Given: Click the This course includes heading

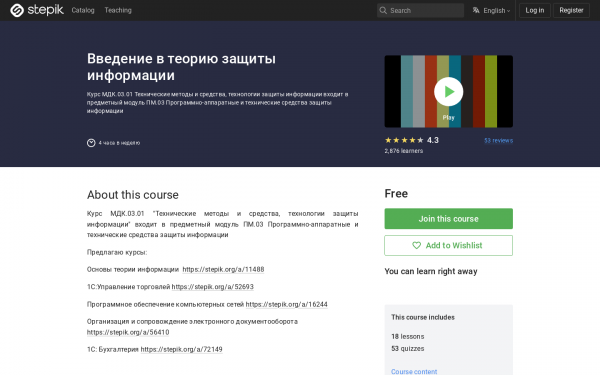Looking at the screenshot, I should pos(423,317).
